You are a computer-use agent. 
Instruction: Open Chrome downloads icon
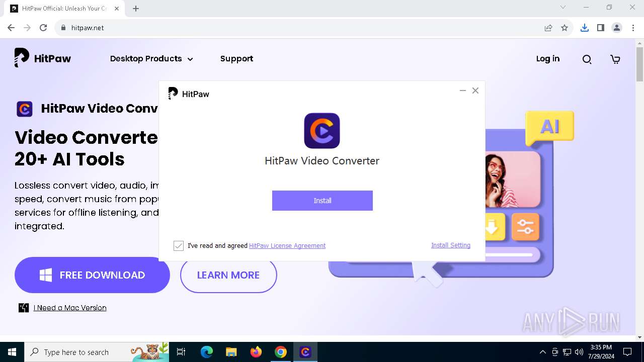click(x=584, y=28)
